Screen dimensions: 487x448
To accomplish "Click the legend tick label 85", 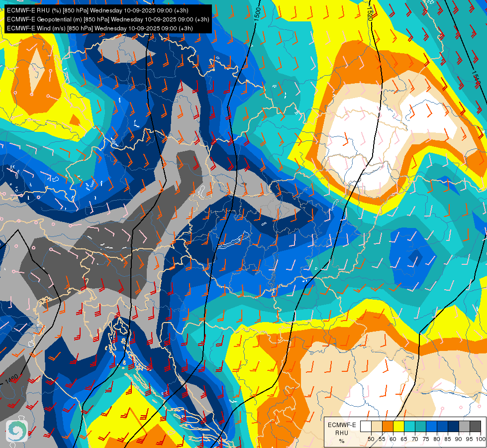I will pos(448,439).
